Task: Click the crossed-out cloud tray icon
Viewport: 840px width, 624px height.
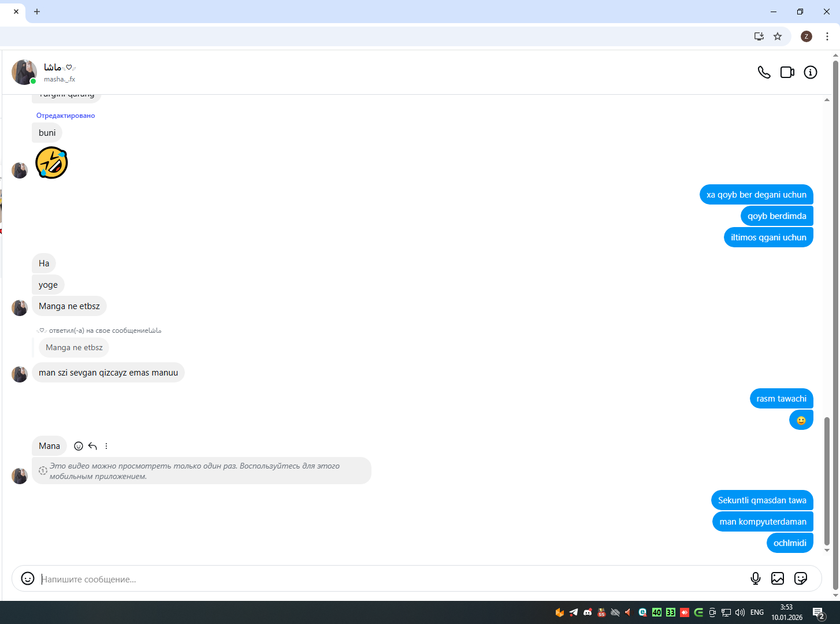Action: (x=615, y=612)
